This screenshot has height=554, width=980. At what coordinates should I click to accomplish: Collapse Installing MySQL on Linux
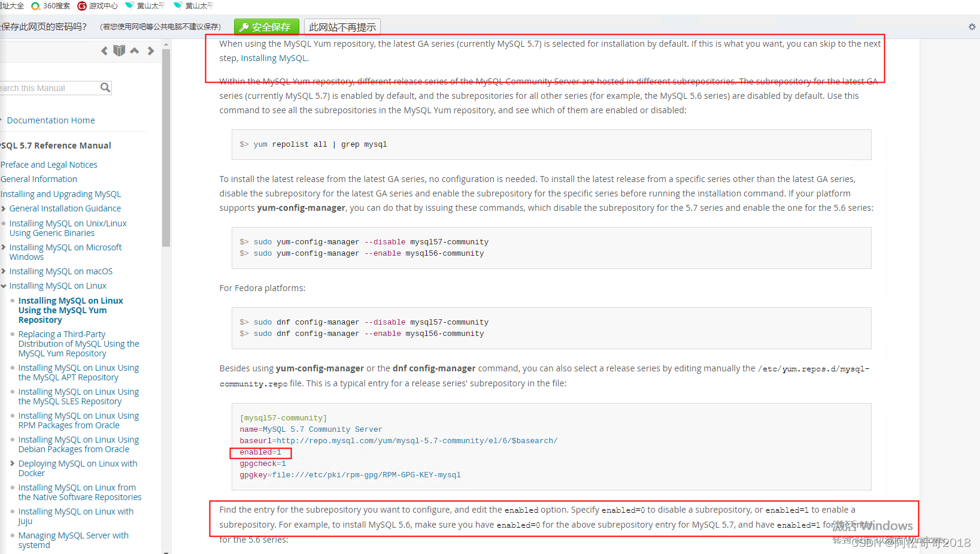(x=4, y=286)
